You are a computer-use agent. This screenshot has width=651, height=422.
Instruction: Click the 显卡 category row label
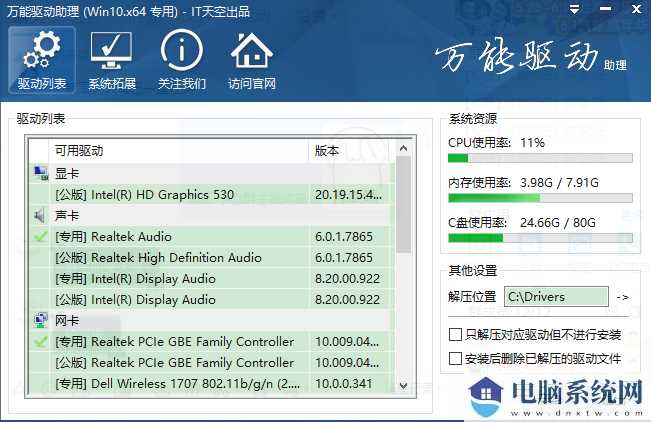coord(67,173)
